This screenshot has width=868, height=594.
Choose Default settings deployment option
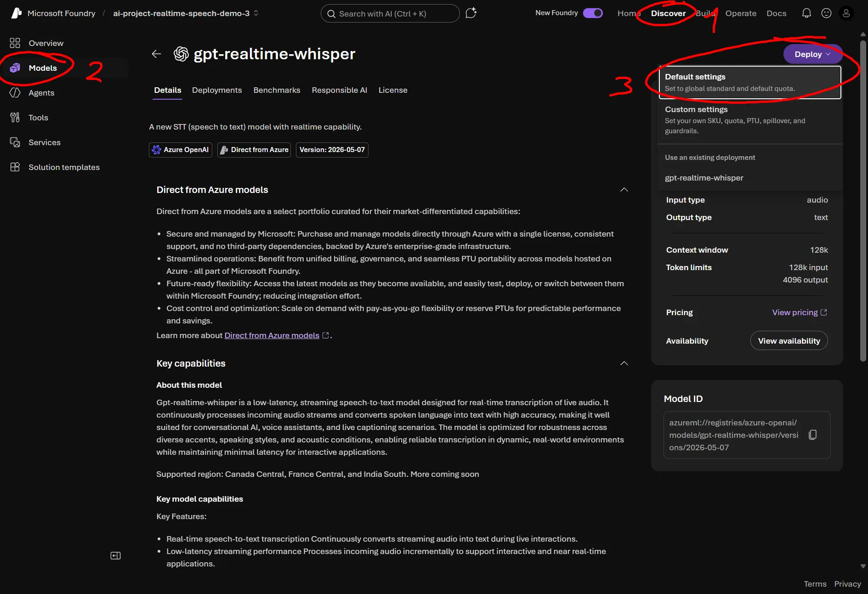point(750,82)
